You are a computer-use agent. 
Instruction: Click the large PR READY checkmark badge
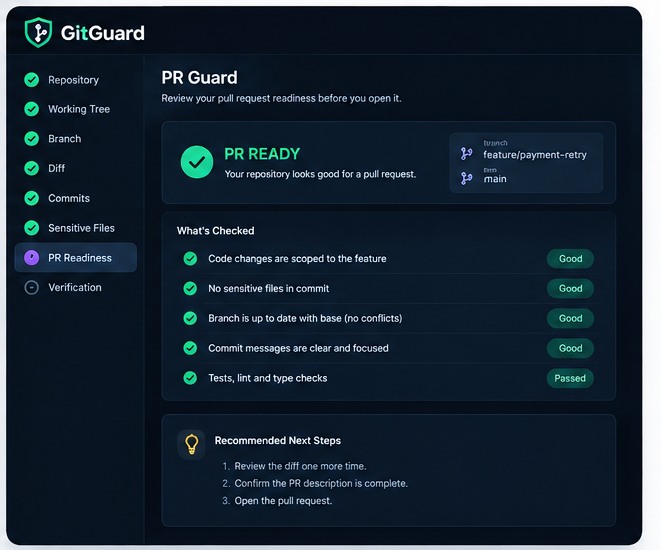[197, 162]
